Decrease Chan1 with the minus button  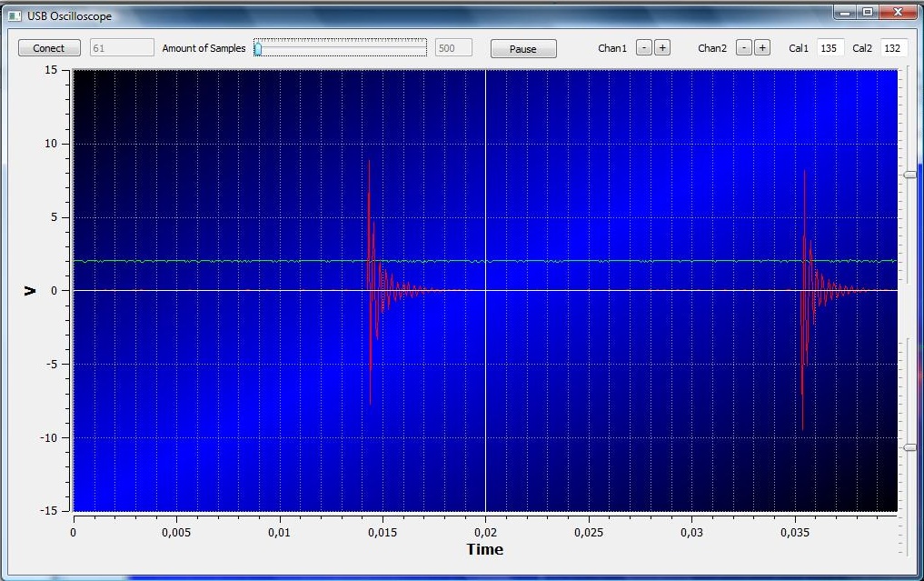(644, 48)
